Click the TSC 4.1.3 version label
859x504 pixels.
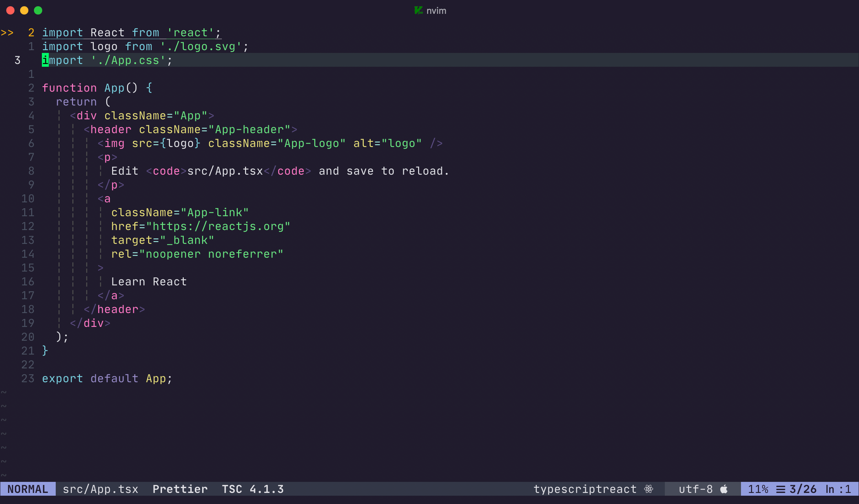(x=253, y=489)
